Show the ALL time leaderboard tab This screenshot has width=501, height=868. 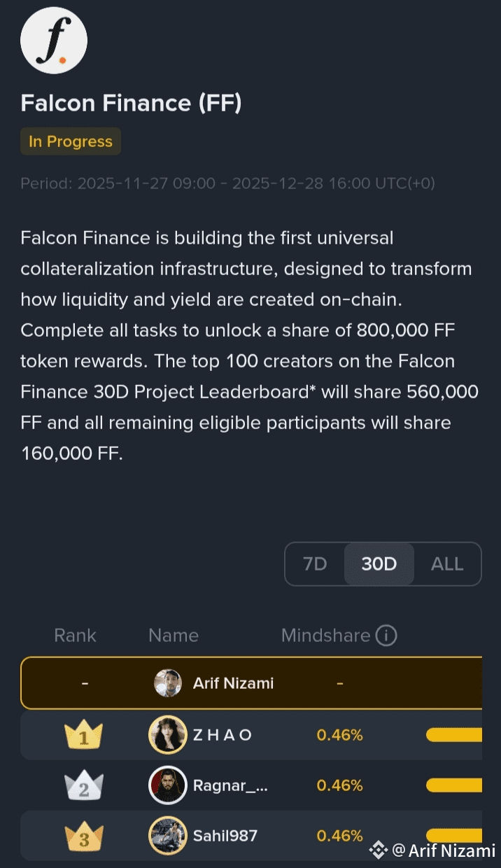pos(447,563)
